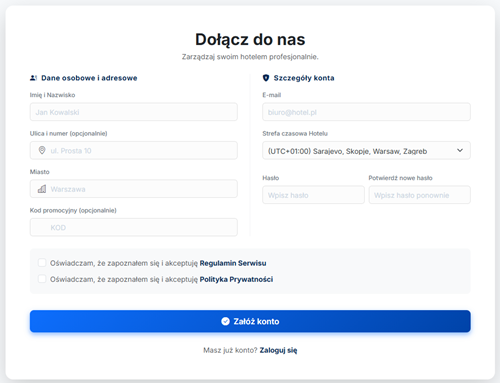Click the "Hasło" label
Viewport: 500px width, 383px height.
pyautogui.click(x=270, y=178)
